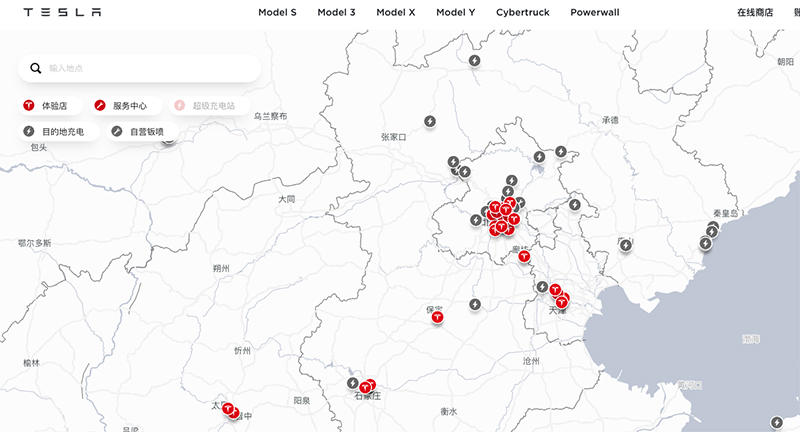Viewport: 800px width, 432px height.
Task: Click the charging marker west of 承德
Action: pos(561,152)
